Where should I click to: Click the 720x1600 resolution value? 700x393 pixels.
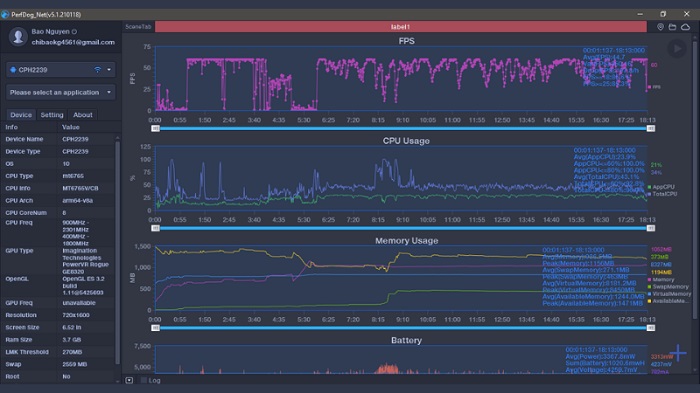click(76, 315)
